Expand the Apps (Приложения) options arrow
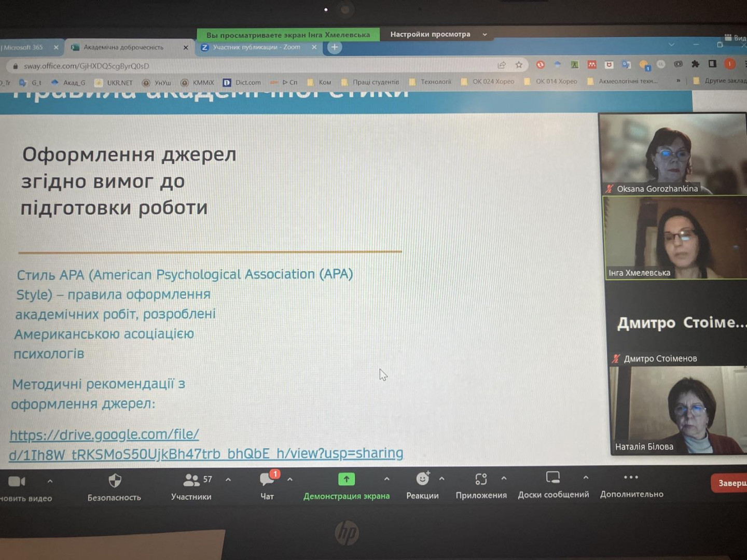747x560 pixels. tap(504, 478)
